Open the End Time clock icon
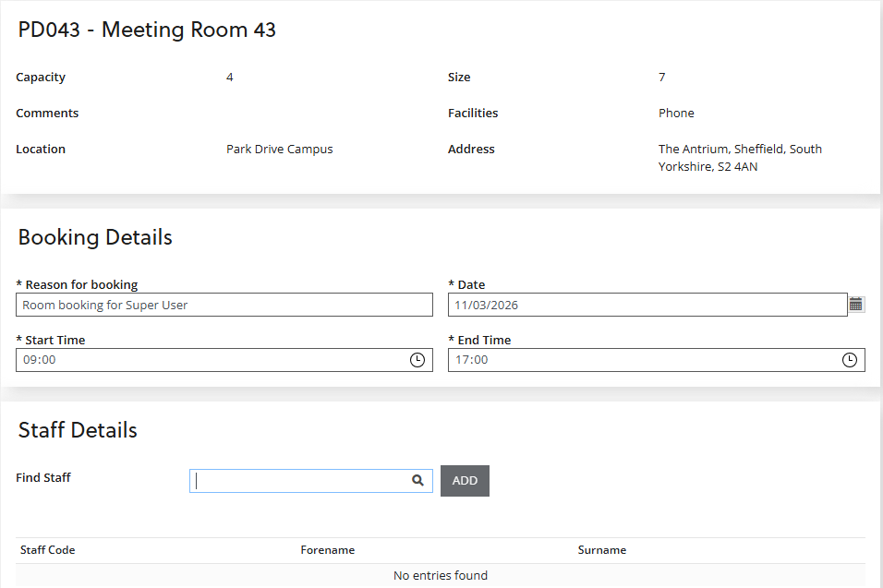Viewport: 883px width, 588px height. click(x=849, y=359)
